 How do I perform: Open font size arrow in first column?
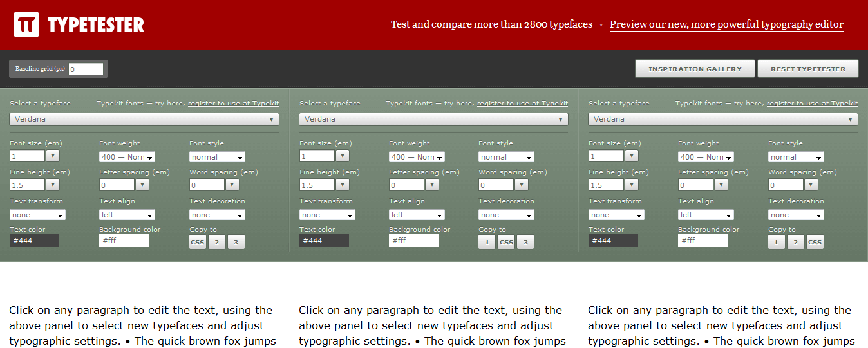(x=53, y=156)
